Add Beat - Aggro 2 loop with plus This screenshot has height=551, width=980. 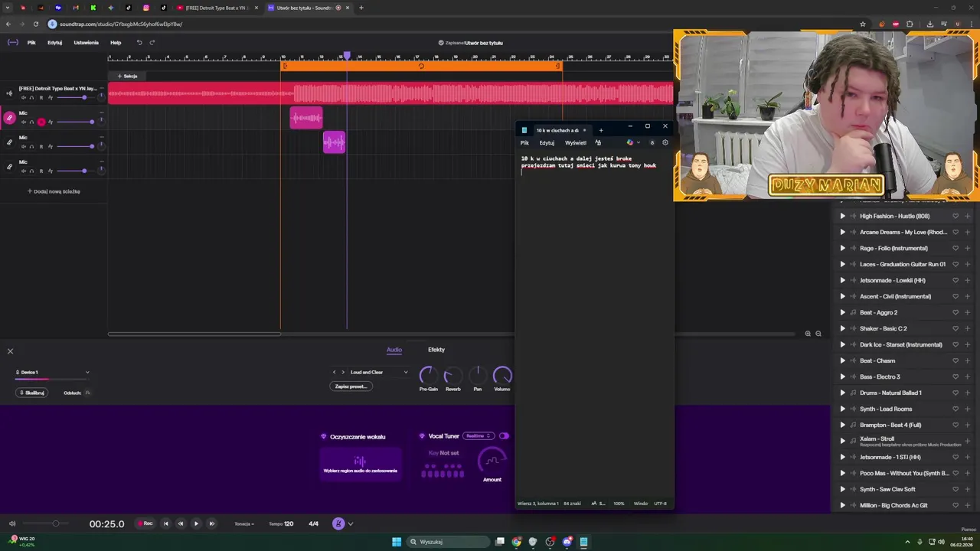(968, 312)
